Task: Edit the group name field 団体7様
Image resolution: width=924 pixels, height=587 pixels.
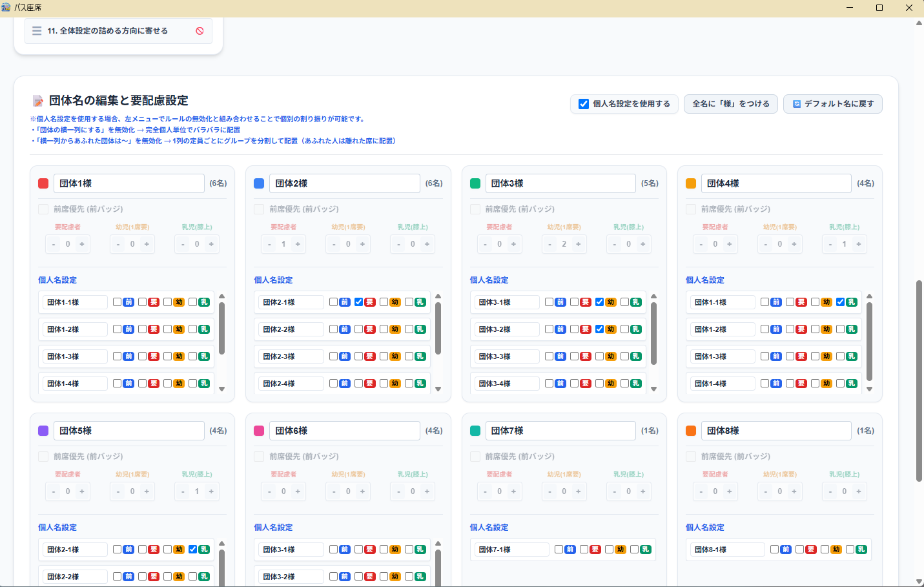Action: (560, 431)
